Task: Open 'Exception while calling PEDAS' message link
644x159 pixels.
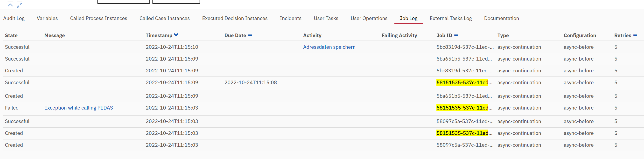Action: tap(78, 108)
